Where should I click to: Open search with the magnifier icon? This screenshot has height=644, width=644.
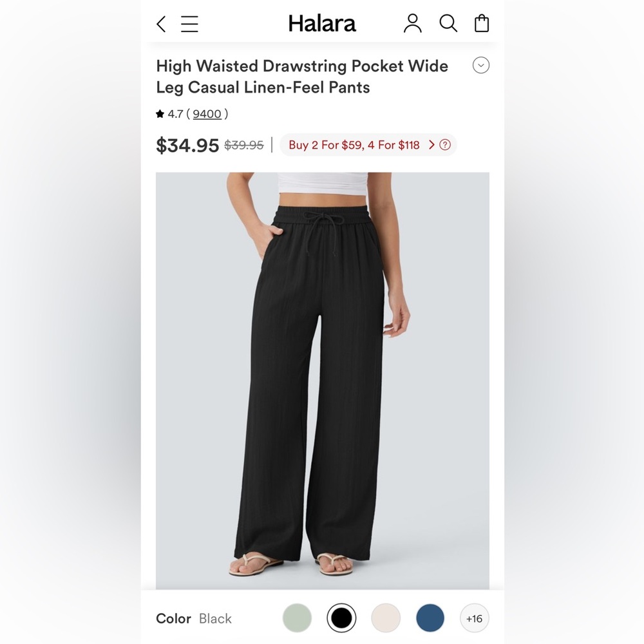coord(448,23)
